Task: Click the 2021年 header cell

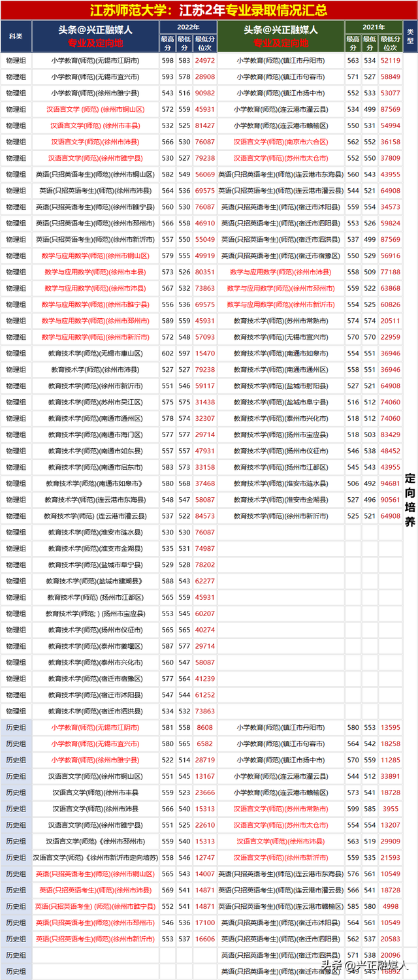Action: click(374, 27)
